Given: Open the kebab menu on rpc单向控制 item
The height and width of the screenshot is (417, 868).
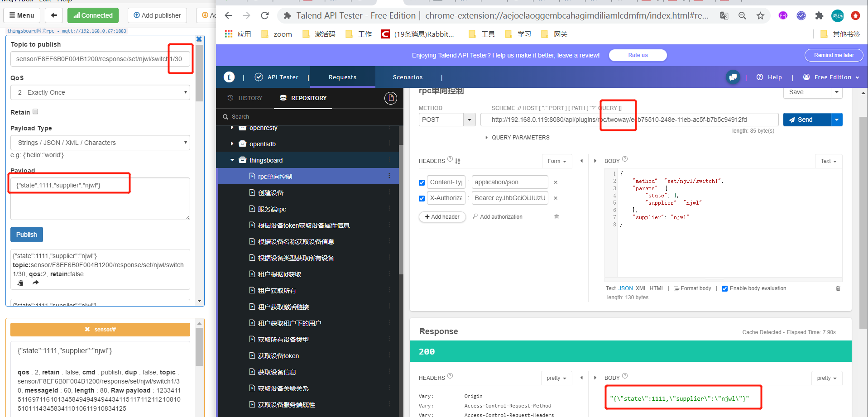Looking at the screenshot, I should coord(389,176).
